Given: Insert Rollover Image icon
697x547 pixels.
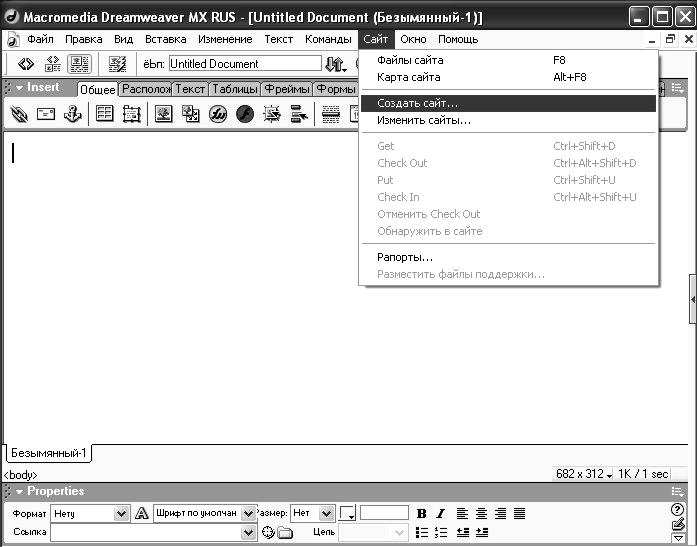Looking at the screenshot, I should click(272, 114).
